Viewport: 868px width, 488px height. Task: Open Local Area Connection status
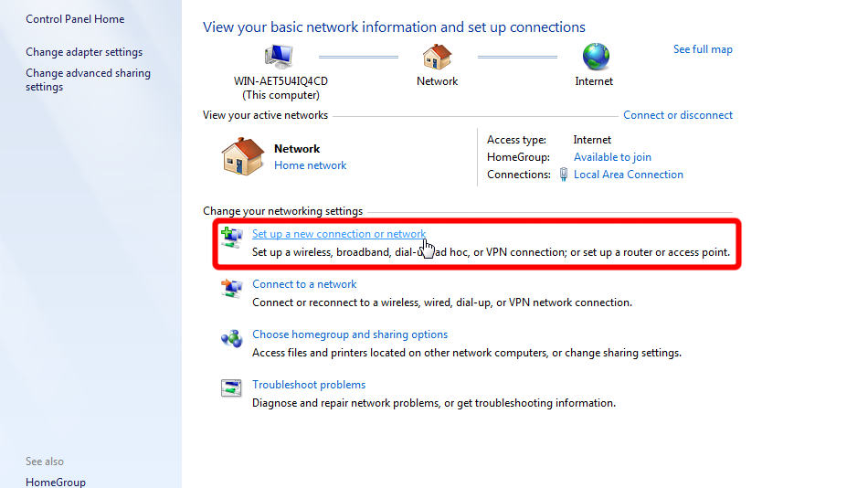tap(628, 175)
